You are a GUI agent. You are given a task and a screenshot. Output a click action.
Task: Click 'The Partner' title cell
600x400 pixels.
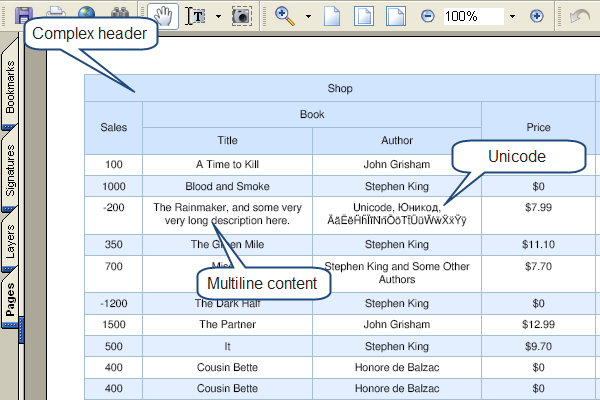click(x=227, y=325)
